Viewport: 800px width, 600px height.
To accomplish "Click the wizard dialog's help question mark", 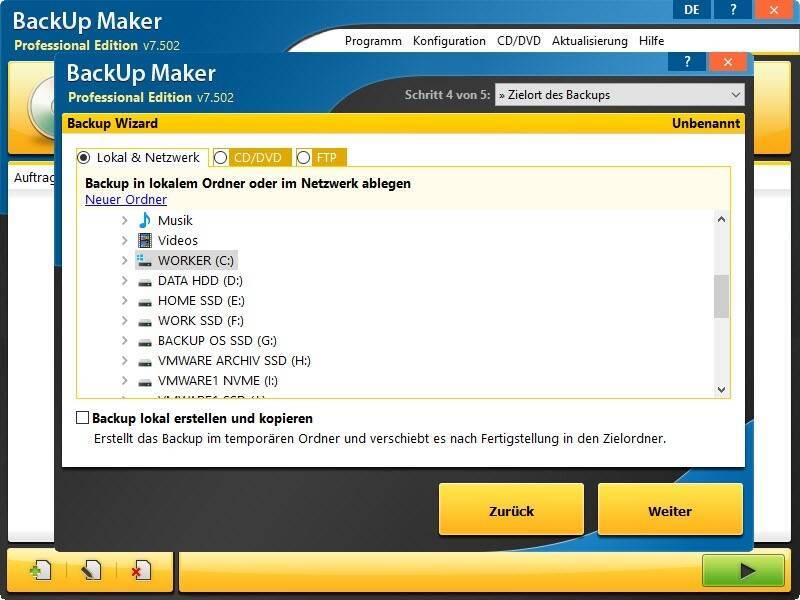I will click(687, 62).
